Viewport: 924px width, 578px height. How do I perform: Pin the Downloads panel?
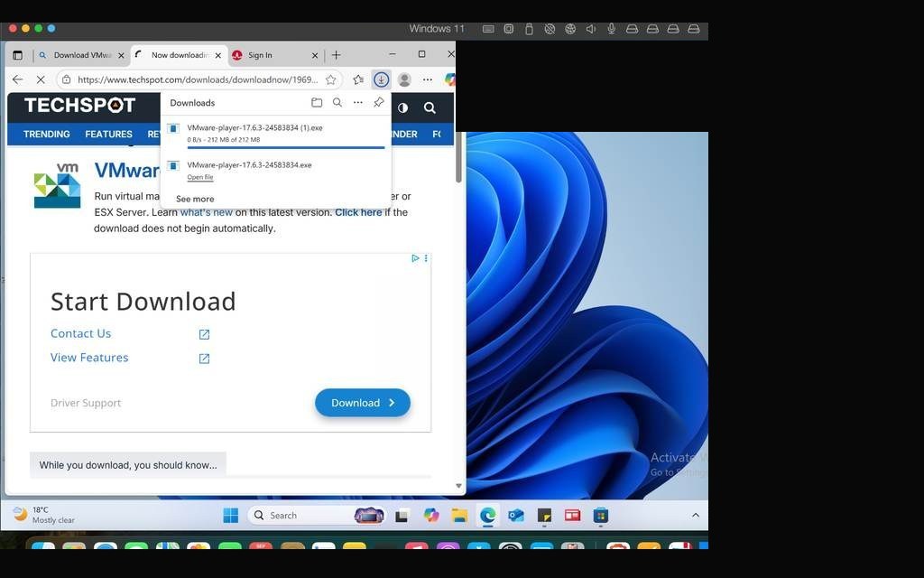pyautogui.click(x=379, y=103)
